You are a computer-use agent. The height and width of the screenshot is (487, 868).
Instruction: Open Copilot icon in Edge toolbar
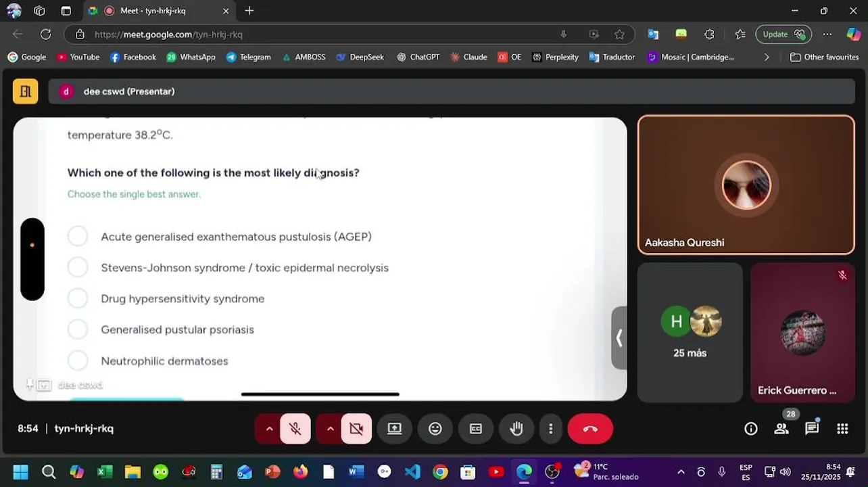pyautogui.click(x=854, y=34)
